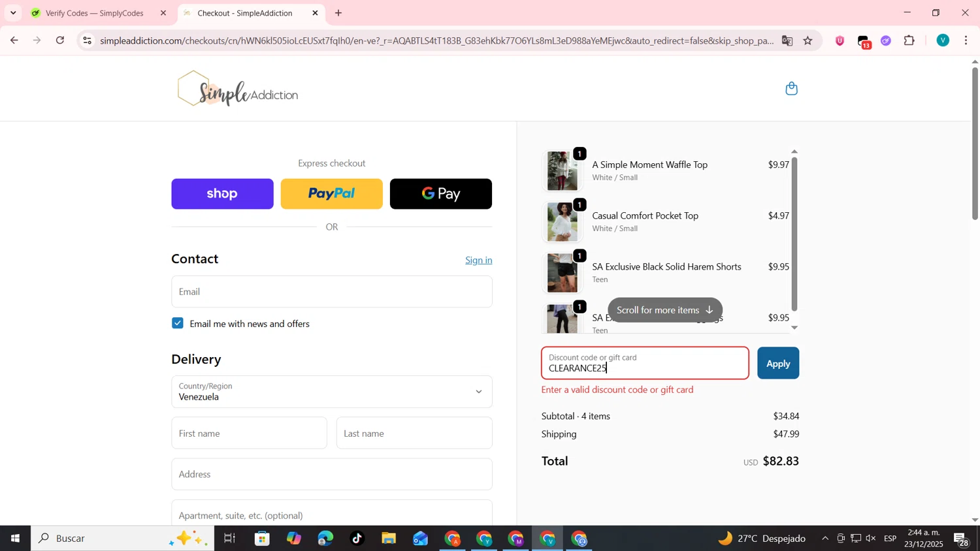
Task: Open Task View on the taskbar
Action: (230, 539)
